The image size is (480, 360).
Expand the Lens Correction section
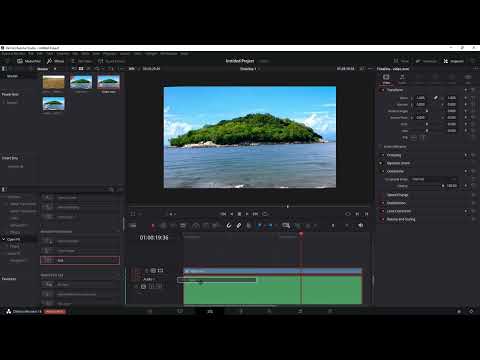[399, 211]
